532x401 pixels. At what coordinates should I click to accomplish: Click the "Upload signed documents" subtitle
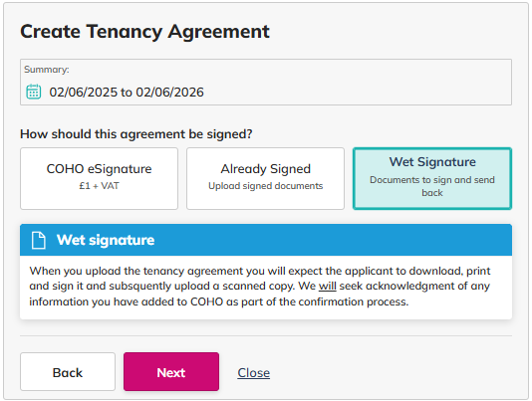point(265,186)
